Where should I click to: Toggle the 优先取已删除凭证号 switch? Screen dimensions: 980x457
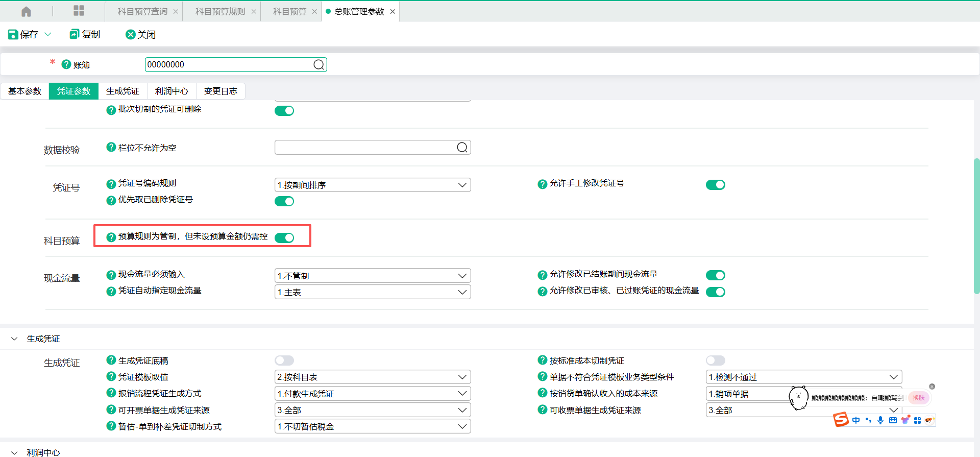tap(284, 201)
